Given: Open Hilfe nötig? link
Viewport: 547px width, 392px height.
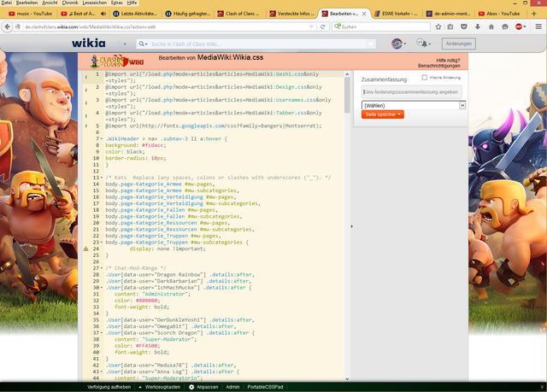Looking at the screenshot, I should click(448, 61).
